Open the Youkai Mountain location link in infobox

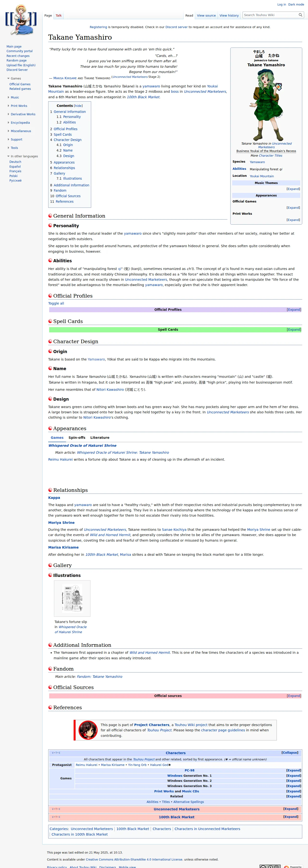(x=262, y=176)
